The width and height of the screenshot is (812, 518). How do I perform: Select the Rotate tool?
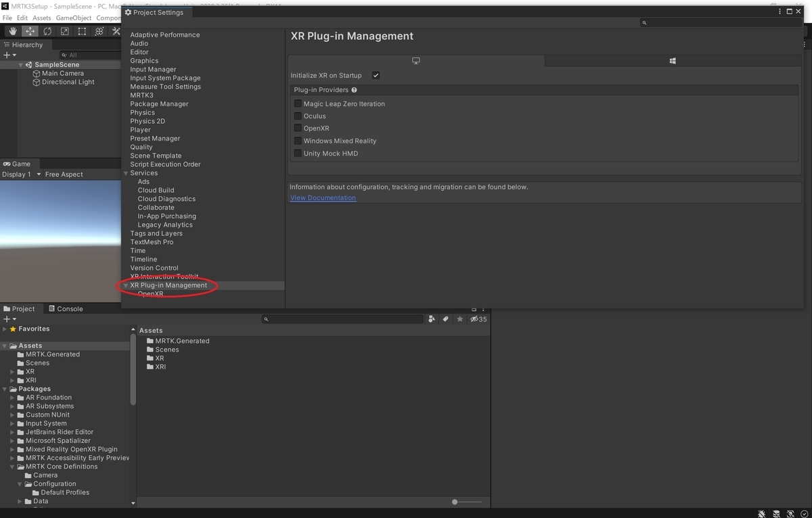47,31
